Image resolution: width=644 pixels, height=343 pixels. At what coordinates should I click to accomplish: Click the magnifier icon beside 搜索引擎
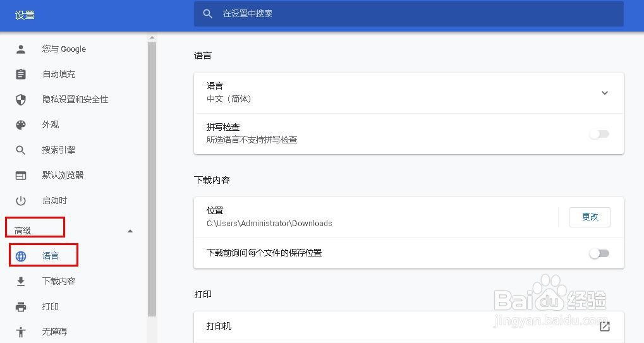tap(20, 150)
